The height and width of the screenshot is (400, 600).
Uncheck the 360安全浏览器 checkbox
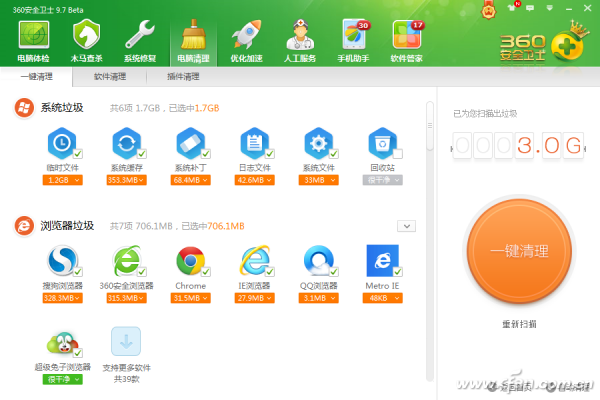pyautogui.click(x=142, y=272)
